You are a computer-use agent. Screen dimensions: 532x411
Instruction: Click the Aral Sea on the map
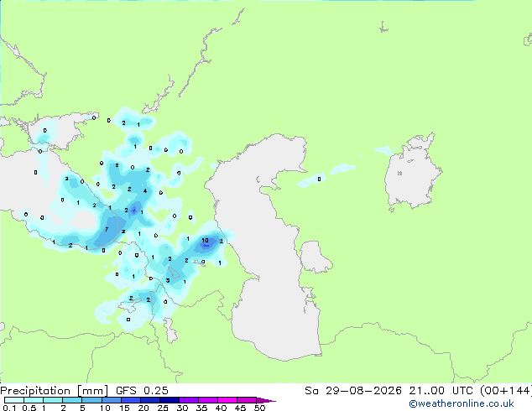click(x=412, y=173)
